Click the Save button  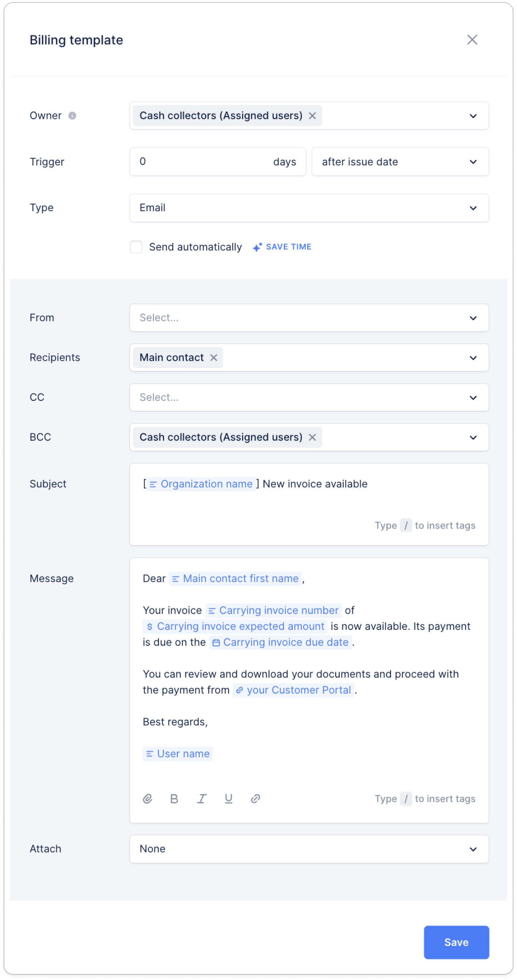[x=456, y=942]
